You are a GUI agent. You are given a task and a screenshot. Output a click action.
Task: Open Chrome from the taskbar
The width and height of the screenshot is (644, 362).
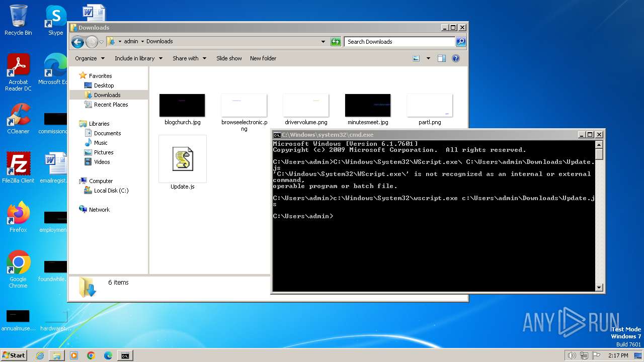tap(91, 355)
